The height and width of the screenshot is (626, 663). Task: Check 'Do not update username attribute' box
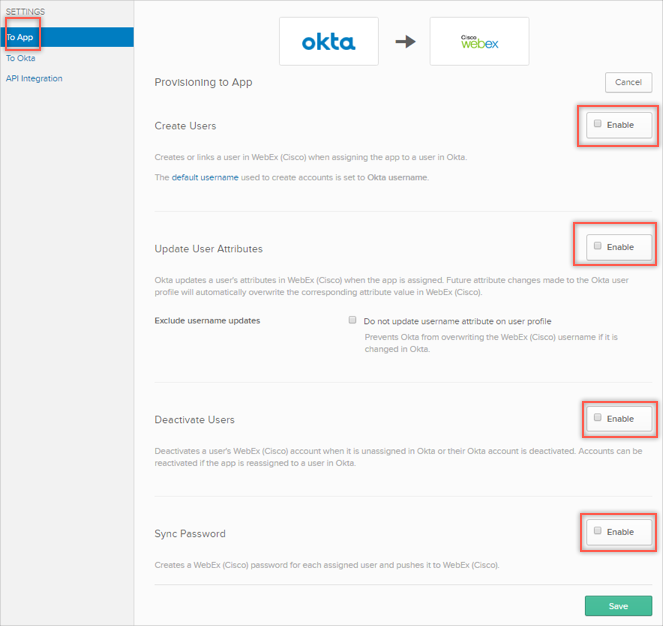click(x=353, y=320)
